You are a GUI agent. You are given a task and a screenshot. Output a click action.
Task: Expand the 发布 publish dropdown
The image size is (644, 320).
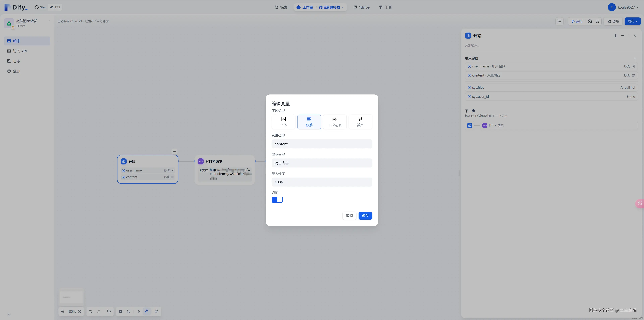click(632, 21)
